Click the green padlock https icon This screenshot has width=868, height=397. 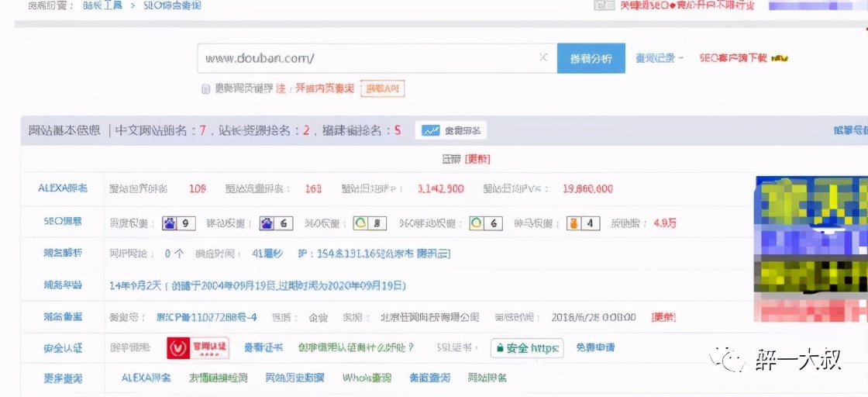[x=500, y=348]
